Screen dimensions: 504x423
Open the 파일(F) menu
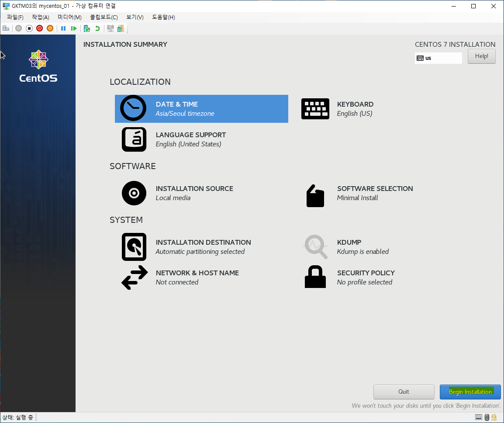15,17
